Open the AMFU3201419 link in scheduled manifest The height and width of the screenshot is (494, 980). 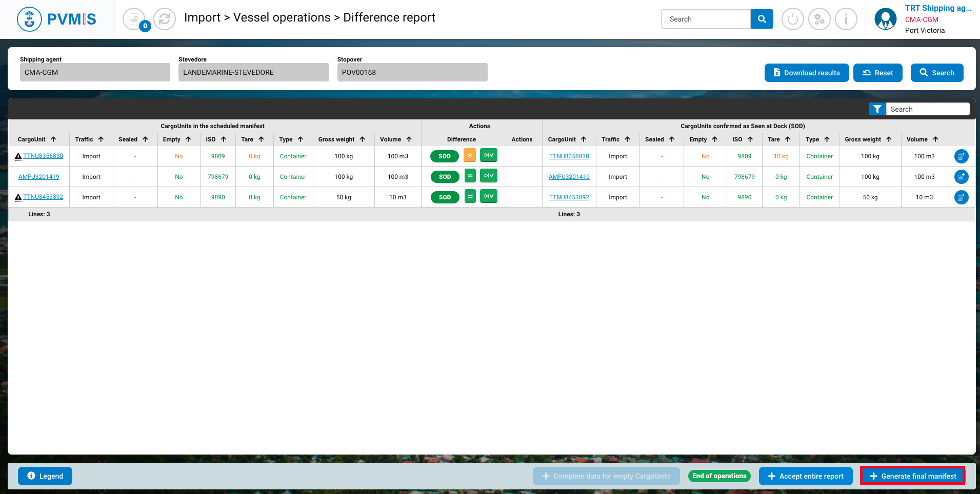point(39,177)
